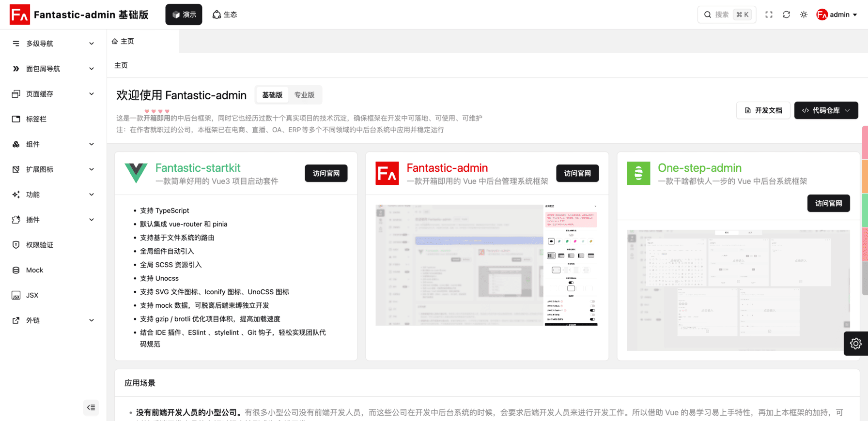Open the Mock database menu item
This screenshot has height=421, width=868.
(34, 270)
